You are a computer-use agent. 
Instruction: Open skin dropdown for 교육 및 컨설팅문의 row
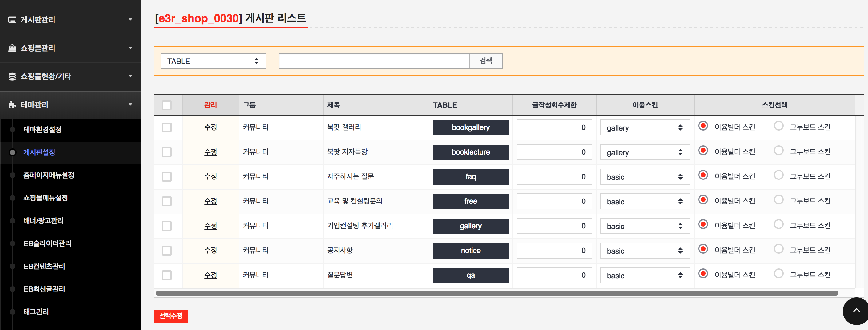(645, 202)
